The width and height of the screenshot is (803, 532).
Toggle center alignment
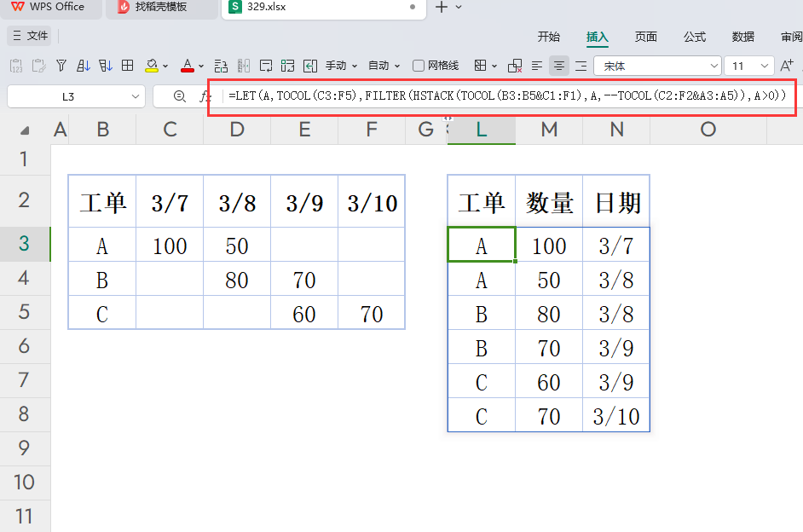[558, 66]
